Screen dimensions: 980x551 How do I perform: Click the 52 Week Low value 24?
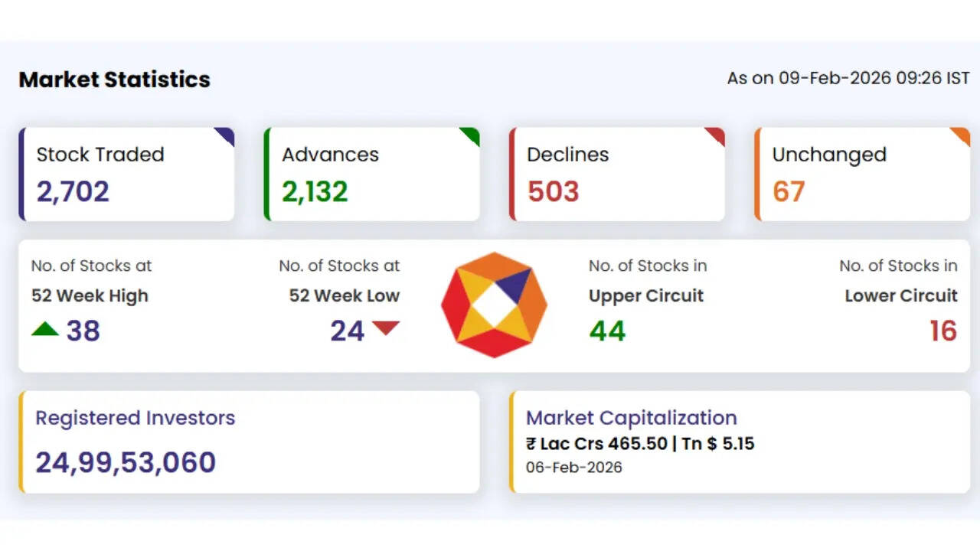tap(347, 331)
